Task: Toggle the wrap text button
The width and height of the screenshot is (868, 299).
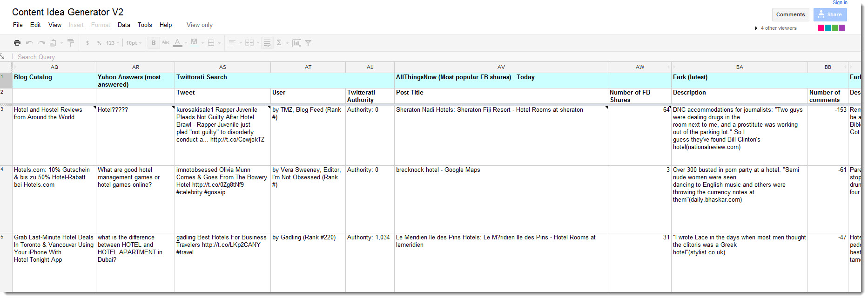Action: click(267, 43)
